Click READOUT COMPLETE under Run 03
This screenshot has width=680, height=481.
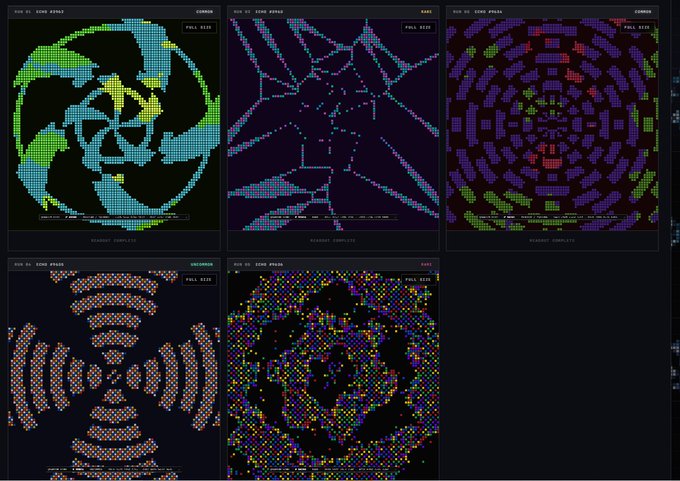click(x=552, y=240)
